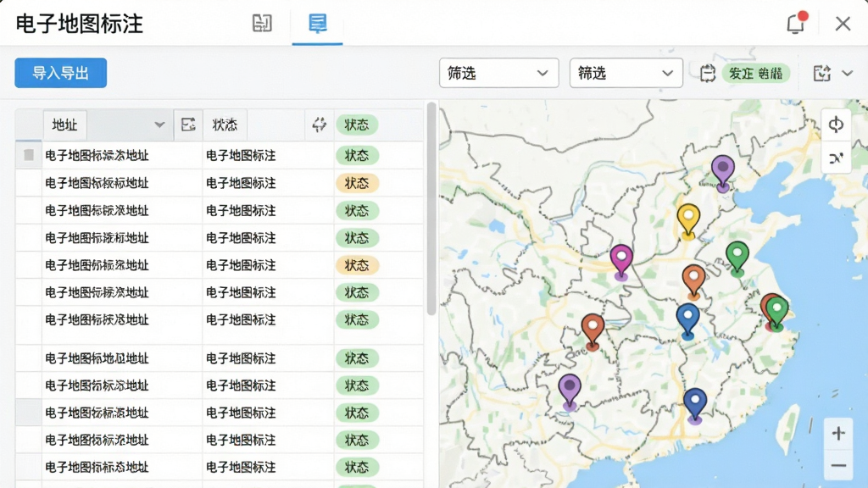The height and width of the screenshot is (488, 868).
Task: Switch to the map view tab icon
Action: 262,23
